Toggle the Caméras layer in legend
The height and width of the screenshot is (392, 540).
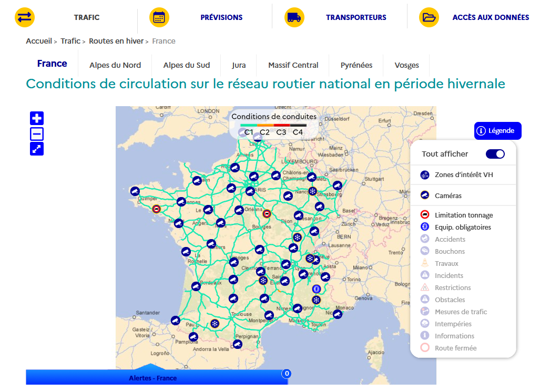(447, 195)
